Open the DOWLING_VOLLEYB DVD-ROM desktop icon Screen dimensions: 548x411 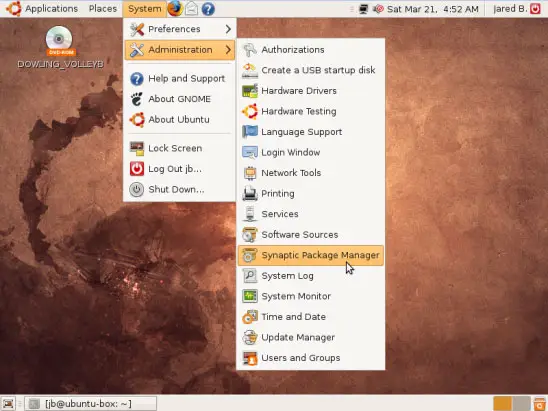60,47
